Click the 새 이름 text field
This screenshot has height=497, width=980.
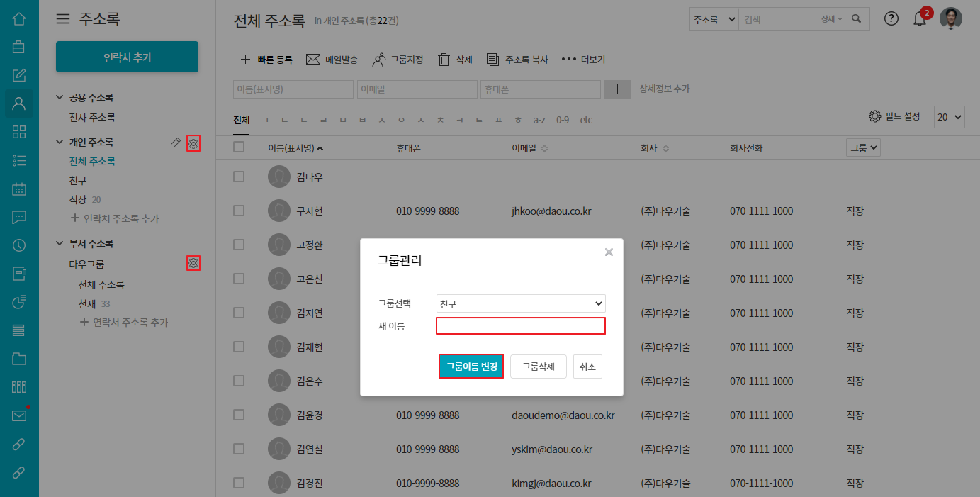click(521, 326)
